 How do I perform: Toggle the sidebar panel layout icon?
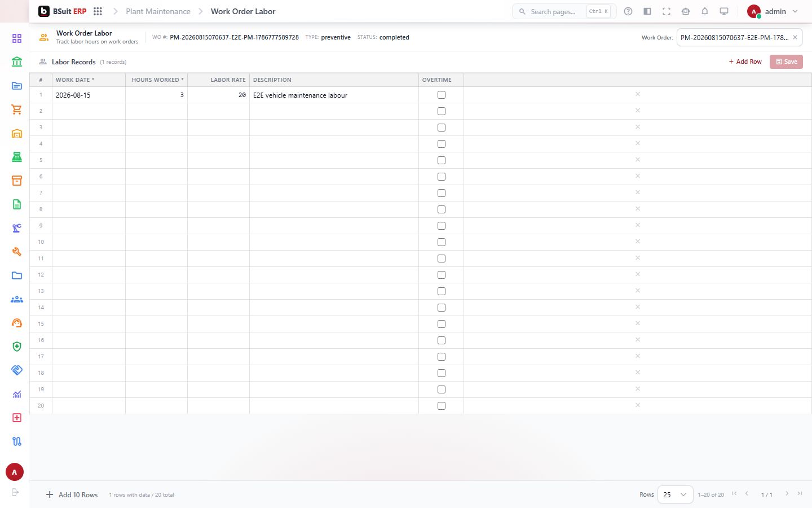tap(647, 11)
